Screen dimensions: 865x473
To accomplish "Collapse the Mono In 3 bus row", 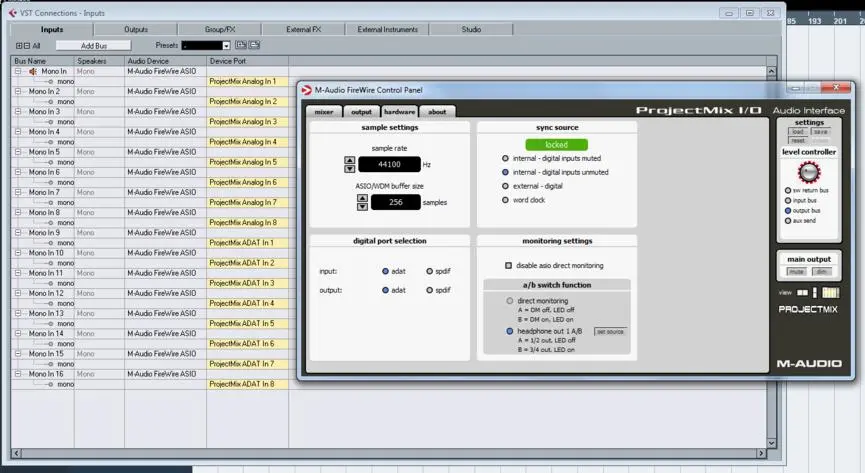I will click(x=18, y=111).
